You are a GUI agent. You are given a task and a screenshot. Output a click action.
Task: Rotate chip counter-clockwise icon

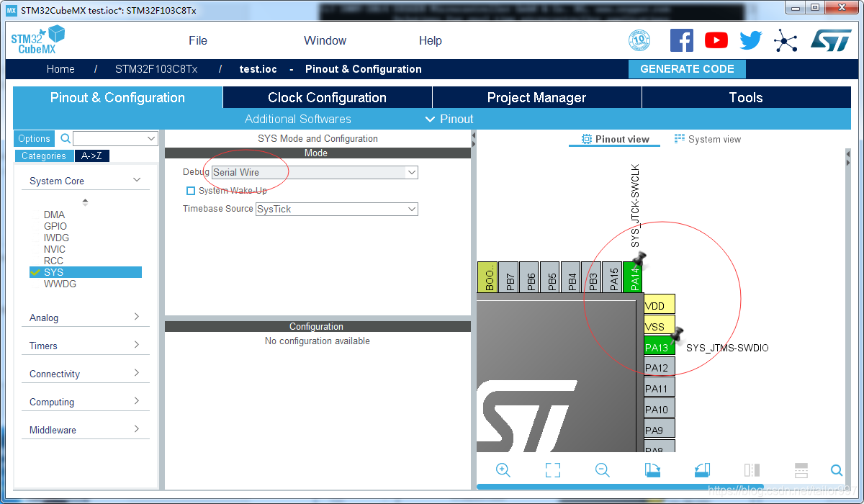[x=702, y=470]
